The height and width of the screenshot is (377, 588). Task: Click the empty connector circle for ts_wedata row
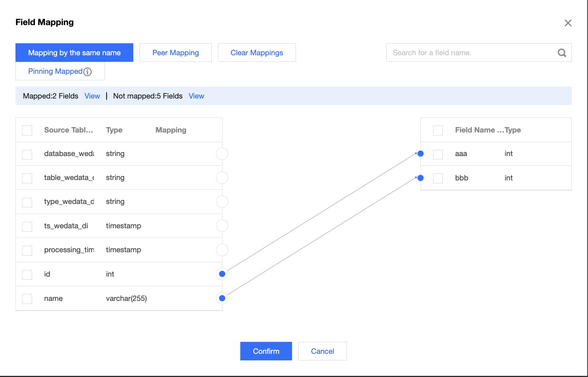[x=222, y=226]
